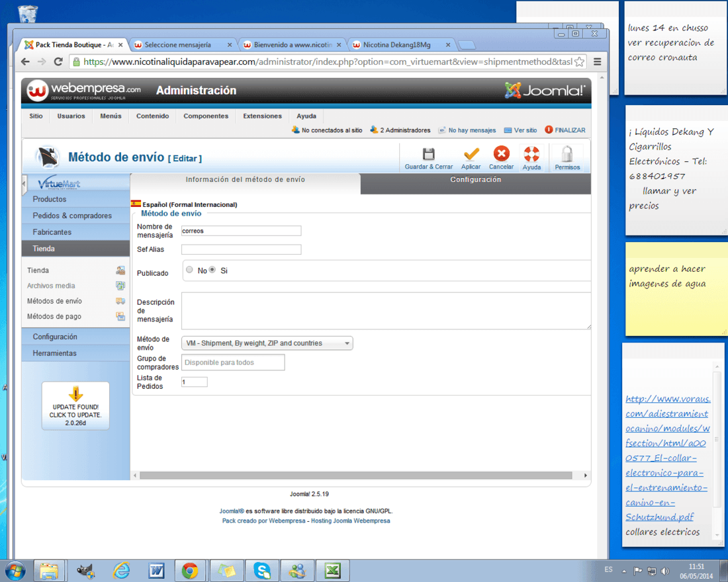Click the browser forward arrow
Screen dimensions: 728x582
click(x=42, y=62)
